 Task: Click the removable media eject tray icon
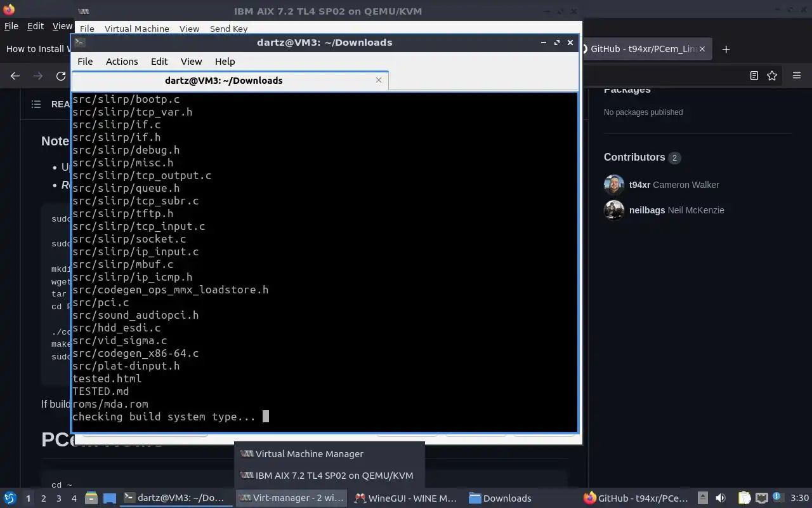pyautogui.click(x=703, y=498)
